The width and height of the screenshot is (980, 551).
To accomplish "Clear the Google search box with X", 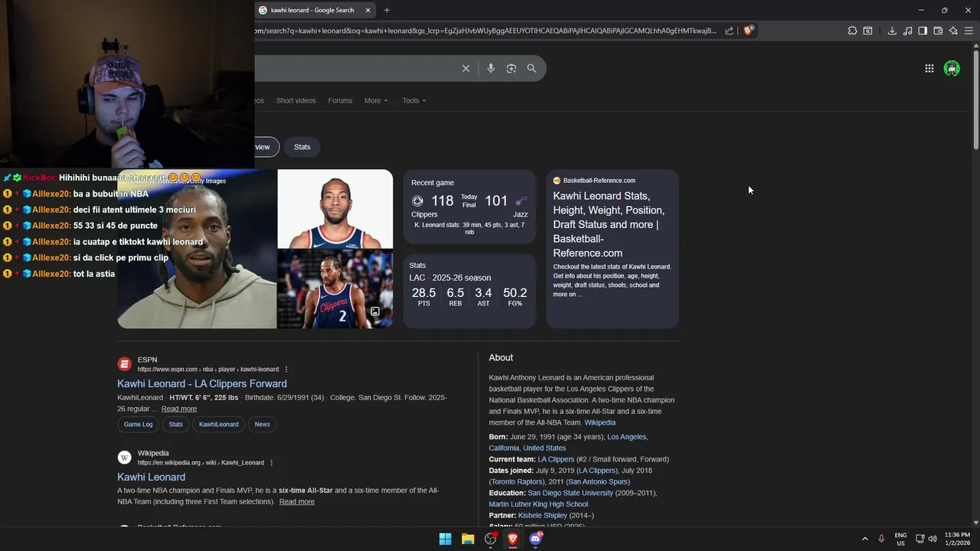I will [x=465, y=68].
